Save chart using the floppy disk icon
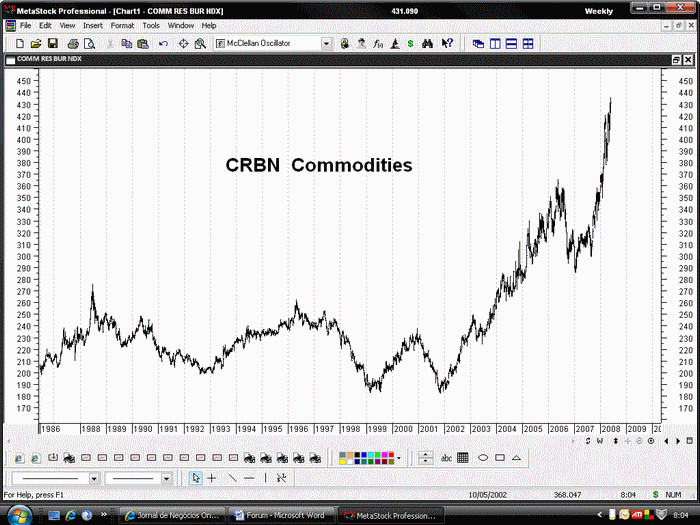The image size is (700, 525). coord(53,44)
